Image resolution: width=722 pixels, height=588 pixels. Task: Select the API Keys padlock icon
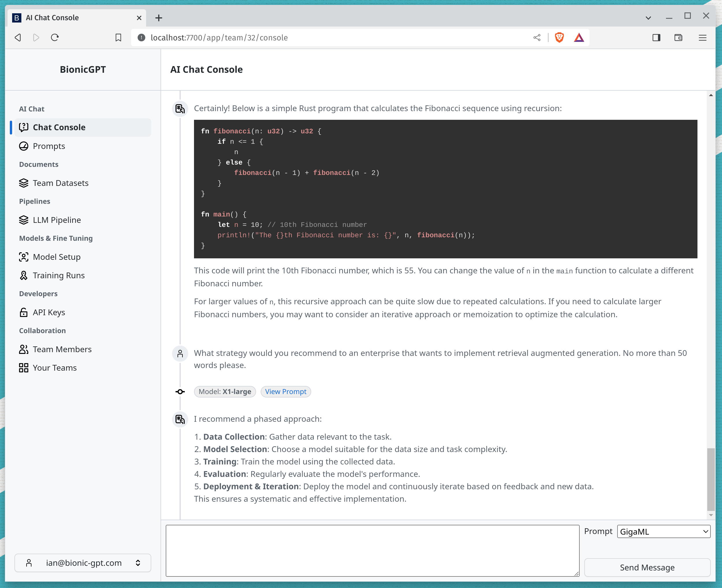coord(24,312)
